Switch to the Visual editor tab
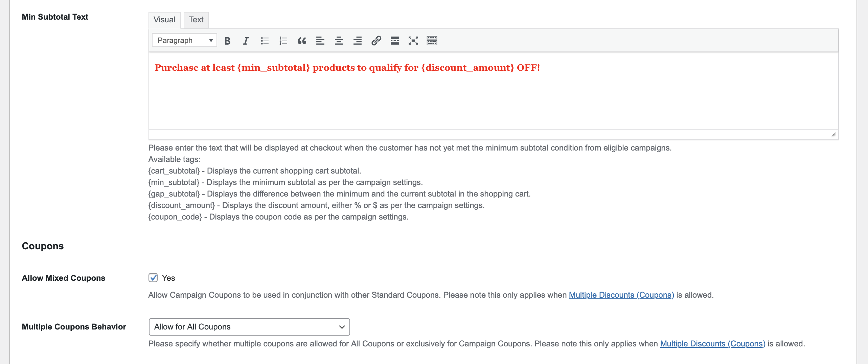The height and width of the screenshot is (364, 868). pyautogui.click(x=164, y=20)
